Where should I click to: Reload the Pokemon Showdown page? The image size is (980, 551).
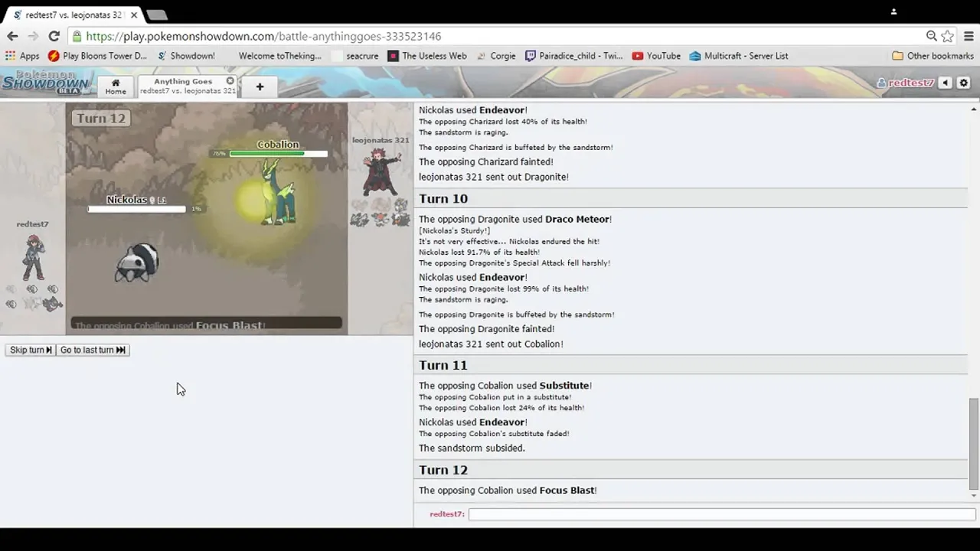coord(54,36)
